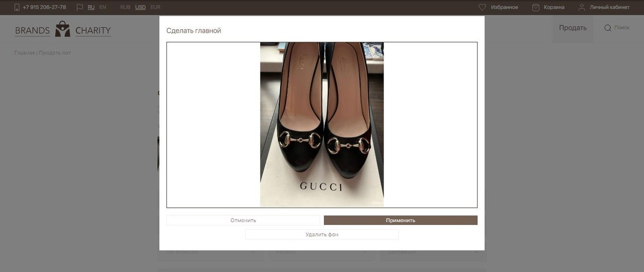The height and width of the screenshot is (272, 644).
Task: Open the Состояние dropdown behind dialog
Action: (433, 252)
